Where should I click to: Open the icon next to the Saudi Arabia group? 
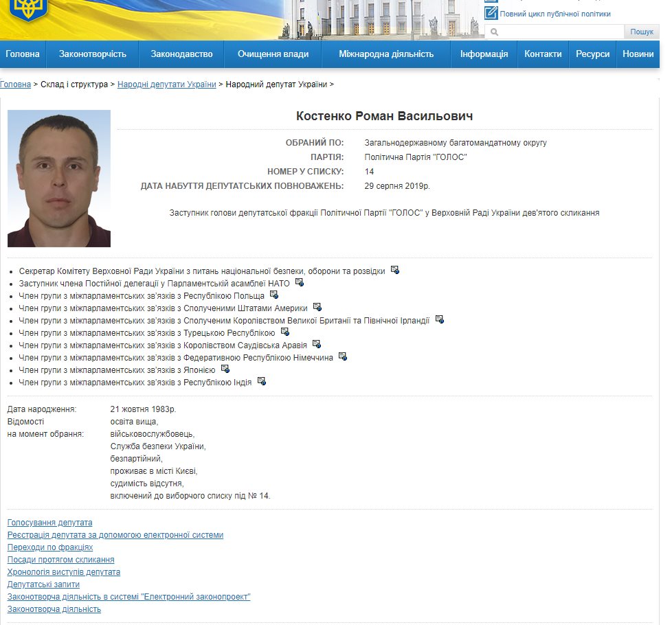[x=317, y=344]
